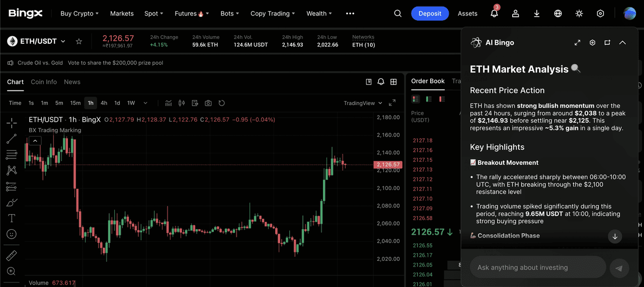644x287 pixels.
Task: Click the candlestick chart type icon
Action: click(x=182, y=103)
